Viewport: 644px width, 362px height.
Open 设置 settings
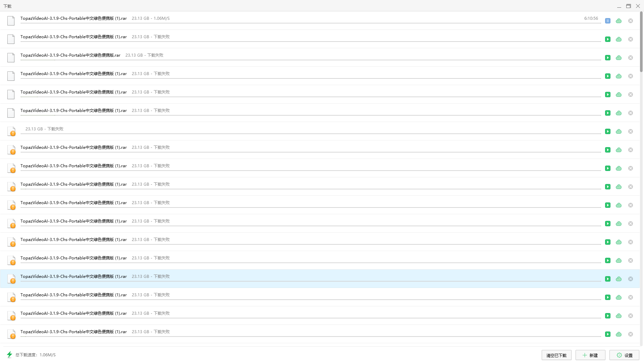coord(624,355)
